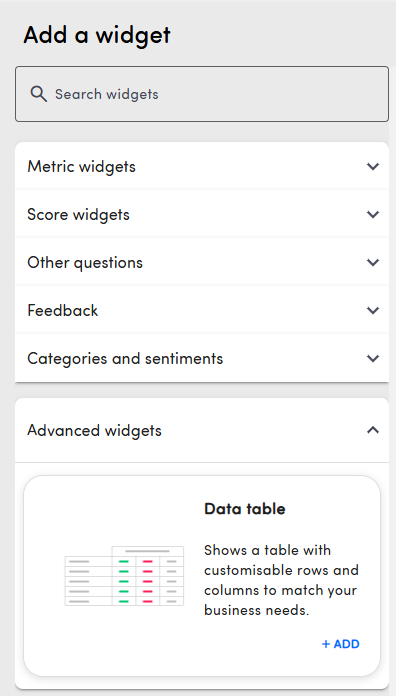Click the Add a widget heading

point(97,35)
